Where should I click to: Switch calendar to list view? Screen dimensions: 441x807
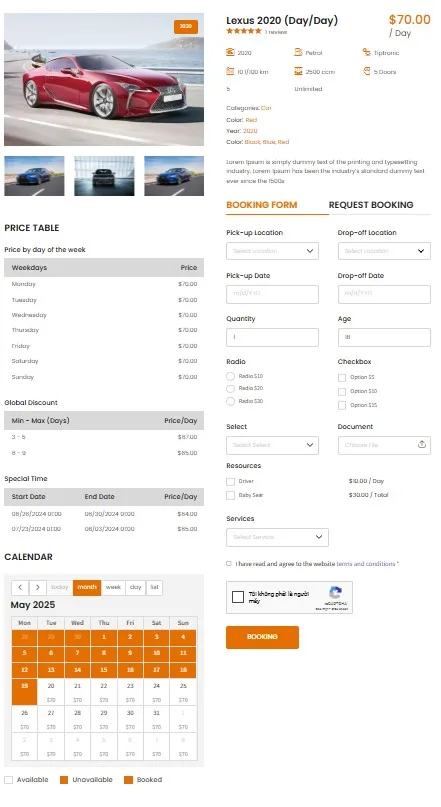154,587
